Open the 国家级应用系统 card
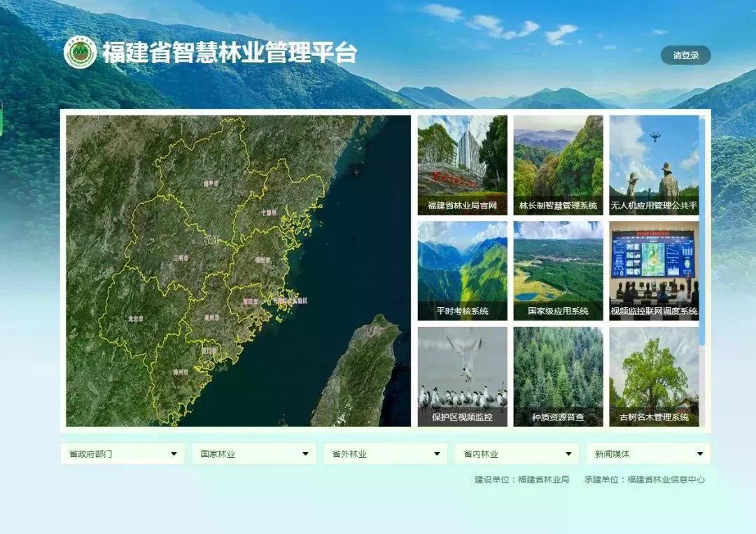 tap(558, 271)
